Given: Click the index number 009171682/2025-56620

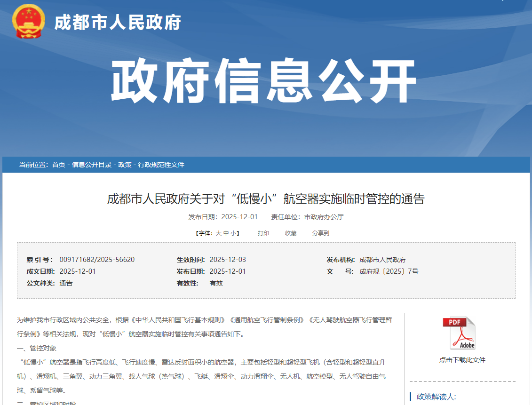Looking at the screenshot, I should 97,260.
